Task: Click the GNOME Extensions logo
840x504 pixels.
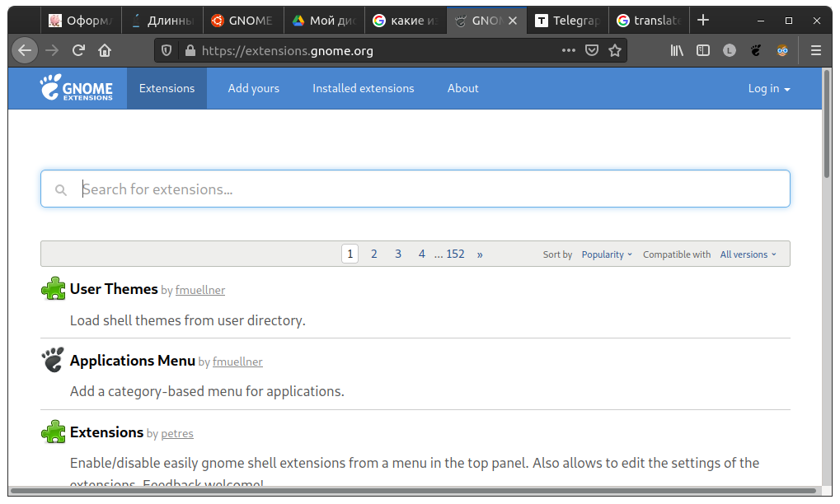Action: (76, 88)
